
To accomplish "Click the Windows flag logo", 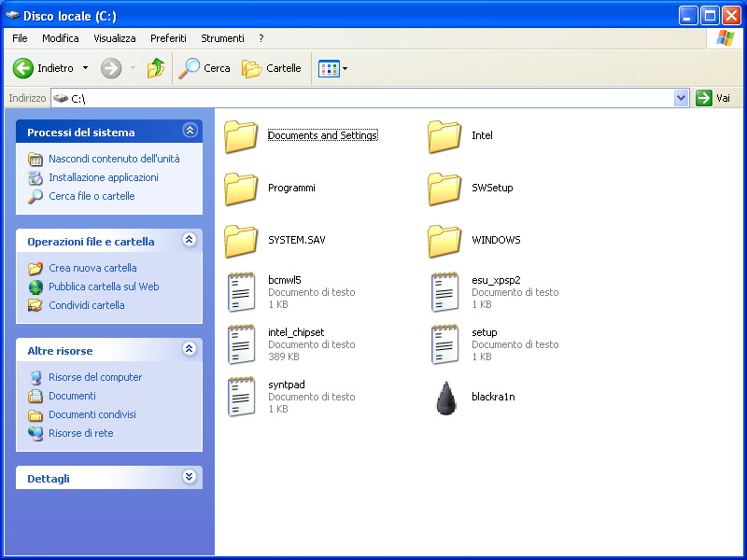I will click(725, 38).
